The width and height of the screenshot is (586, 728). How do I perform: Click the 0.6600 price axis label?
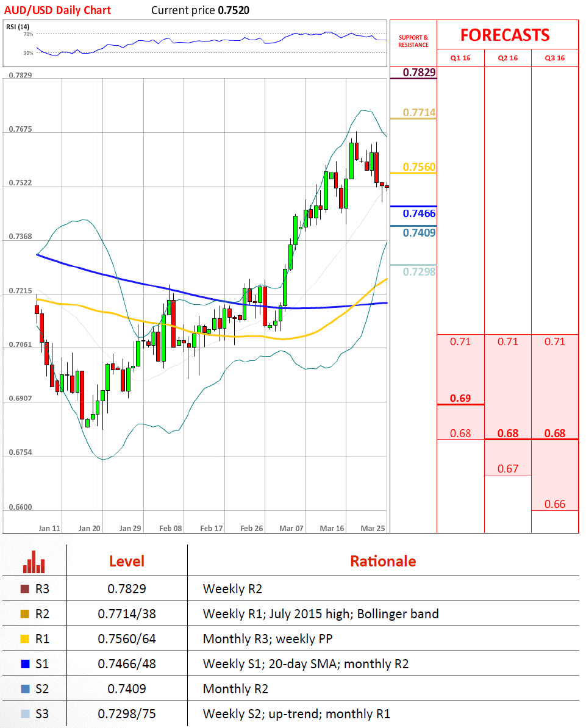21,507
